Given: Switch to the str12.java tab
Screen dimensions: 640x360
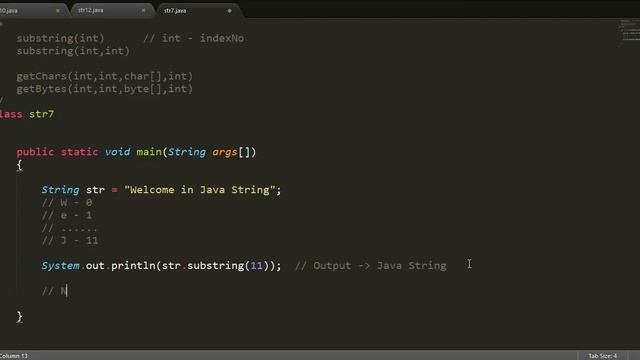Looking at the screenshot, I should coord(91,10).
